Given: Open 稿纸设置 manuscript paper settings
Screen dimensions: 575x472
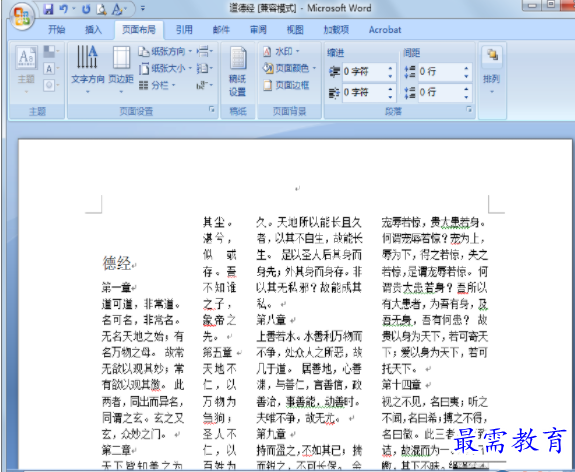Looking at the screenshot, I should pos(238,71).
